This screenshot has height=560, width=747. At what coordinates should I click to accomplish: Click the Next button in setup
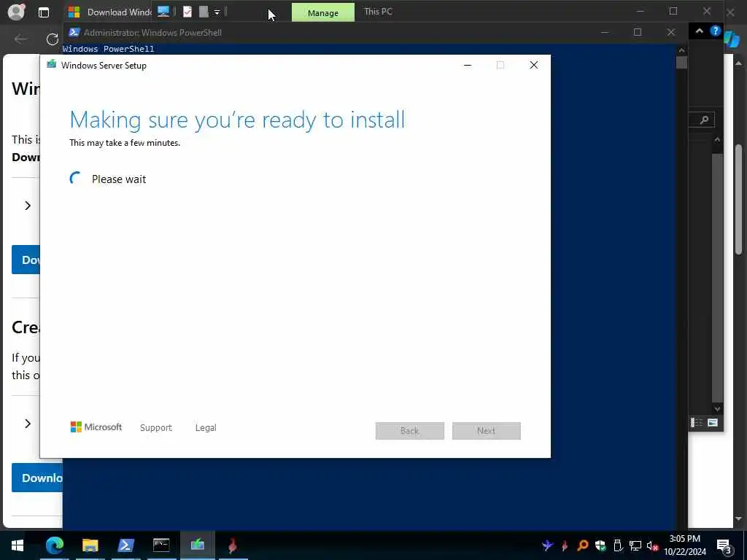(x=487, y=431)
